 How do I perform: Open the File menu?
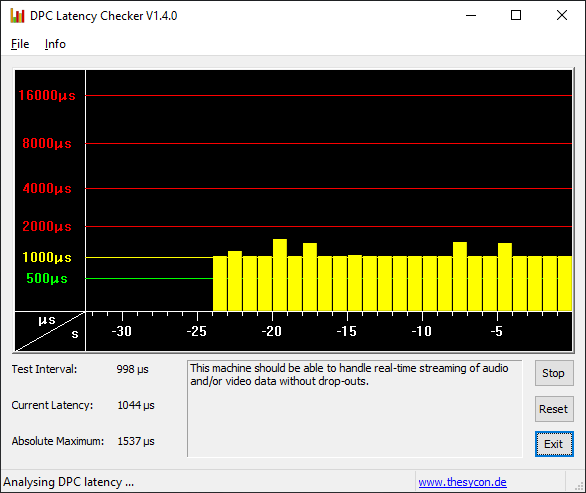click(x=20, y=44)
